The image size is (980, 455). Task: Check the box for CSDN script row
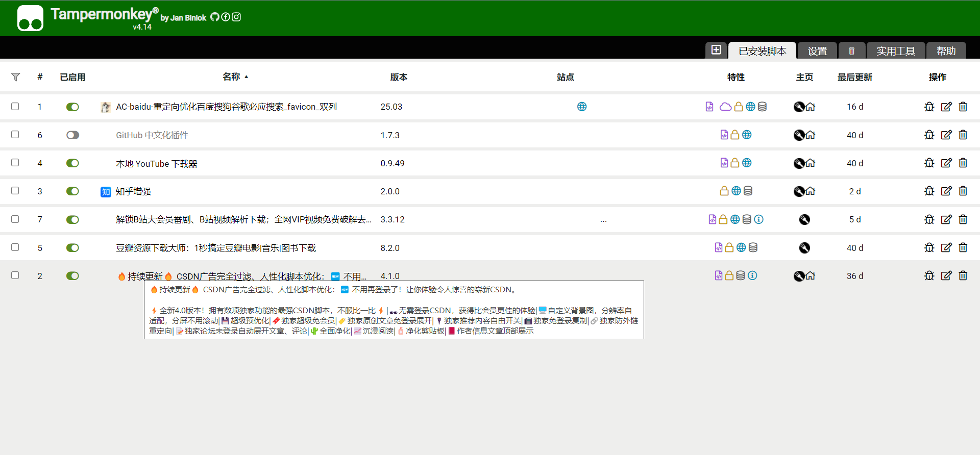(x=15, y=275)
